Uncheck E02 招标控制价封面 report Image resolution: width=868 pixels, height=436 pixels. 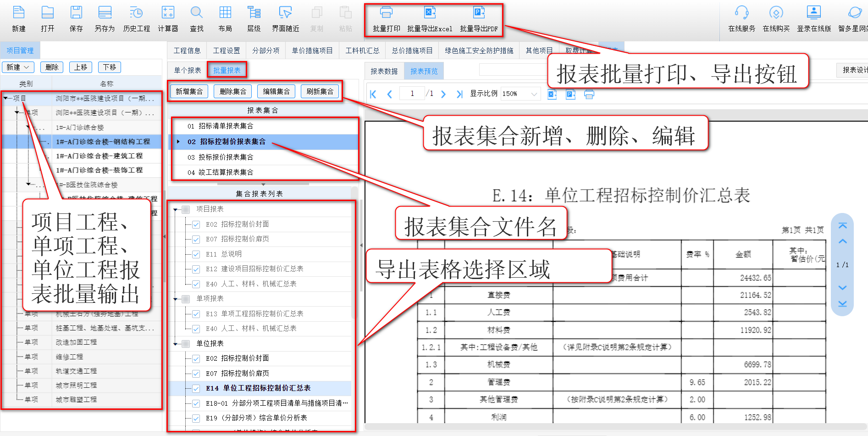pyautogui.click(x=196, y=224)
